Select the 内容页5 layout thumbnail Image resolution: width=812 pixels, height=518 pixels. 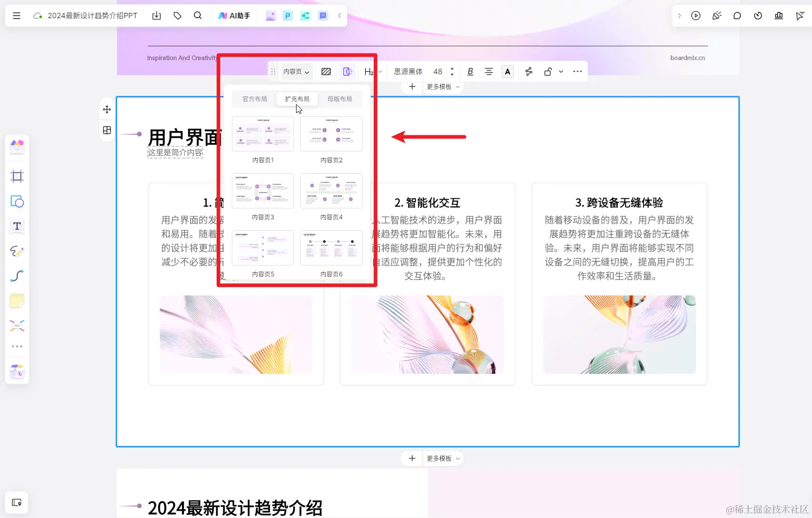[x=263, y=248]
